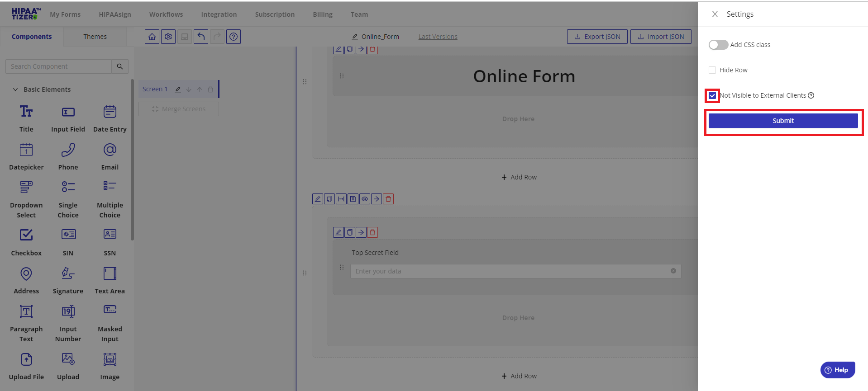Viewport: 868px width, 391px height.
Task: Toggle row visibility with the eye icon
Action: tap(365, 199)
